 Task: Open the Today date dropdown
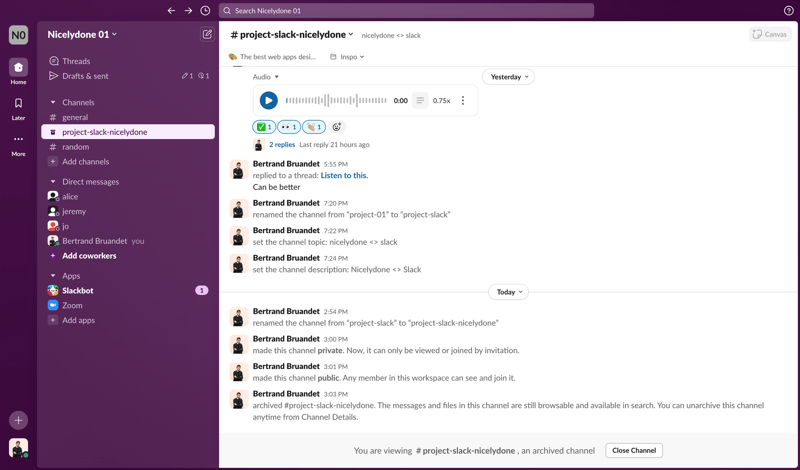click(508, 292)
